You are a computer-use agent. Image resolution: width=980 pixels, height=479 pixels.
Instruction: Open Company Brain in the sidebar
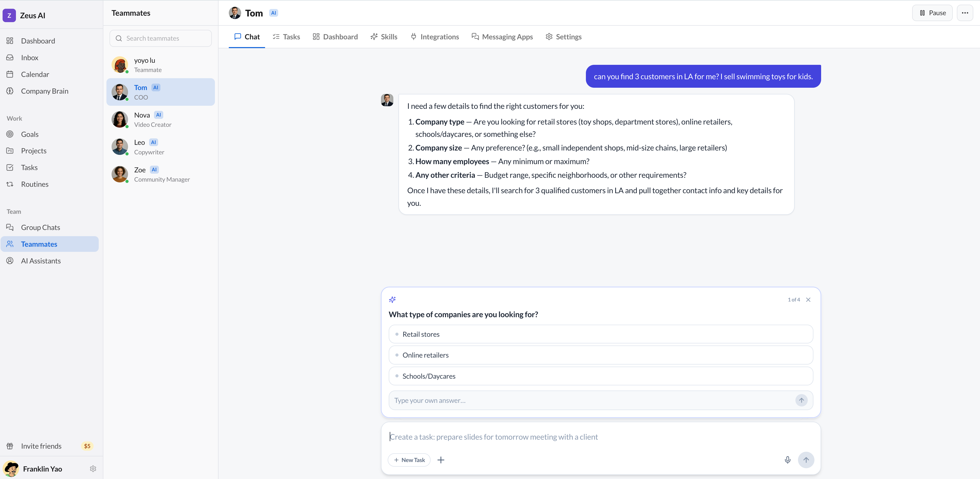(49, 91)
